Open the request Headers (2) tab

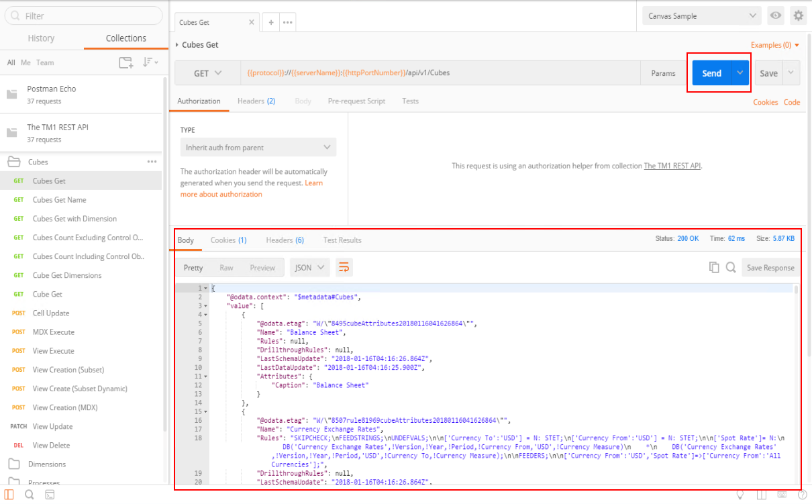coord(256,101)
